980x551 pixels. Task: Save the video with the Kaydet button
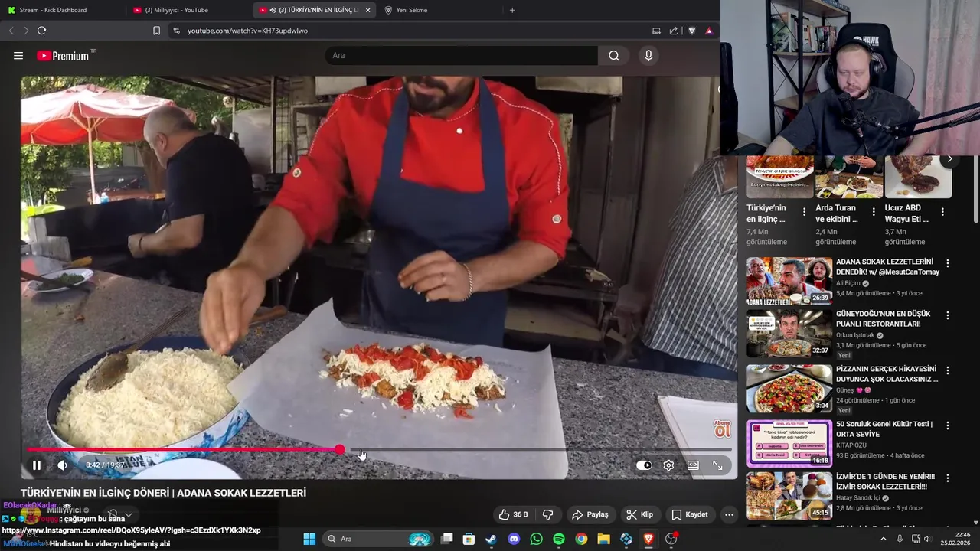pyautogui.click(x=690, y=514)
